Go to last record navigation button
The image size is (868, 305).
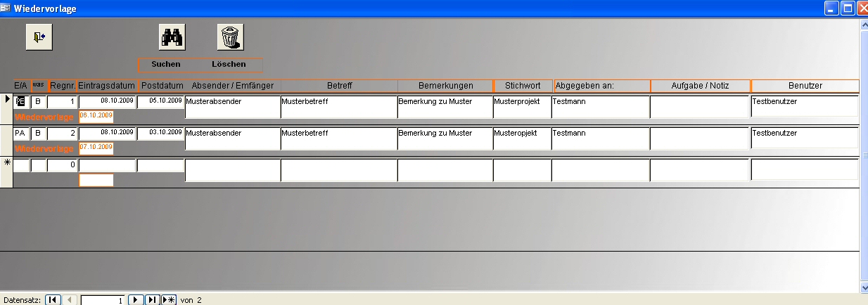[x=153, y=300]
